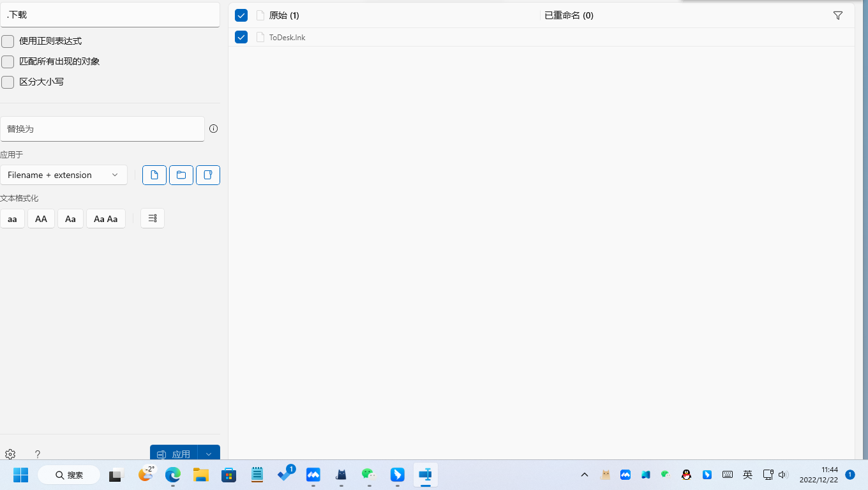Click the 原始 (1) column header
Screen dimensions: 868x490
(x=284, y=15)
